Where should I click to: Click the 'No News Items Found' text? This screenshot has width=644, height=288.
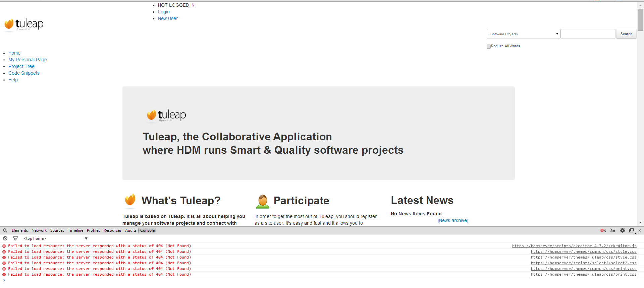click(416, 214)
